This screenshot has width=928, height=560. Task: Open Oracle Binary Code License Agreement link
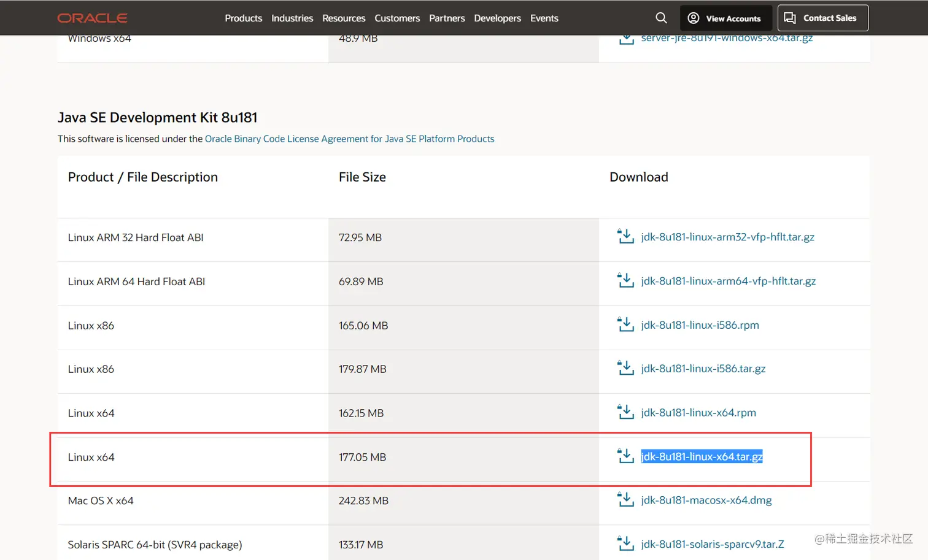click(x=349, y=139)
